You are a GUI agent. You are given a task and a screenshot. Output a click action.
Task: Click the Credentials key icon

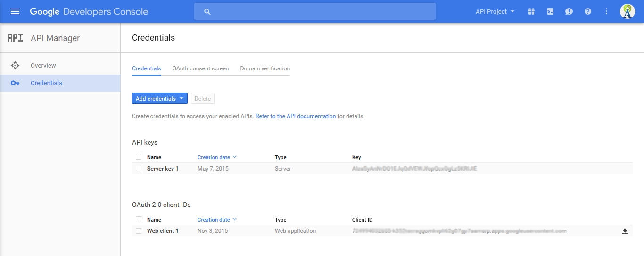(15, 83)
